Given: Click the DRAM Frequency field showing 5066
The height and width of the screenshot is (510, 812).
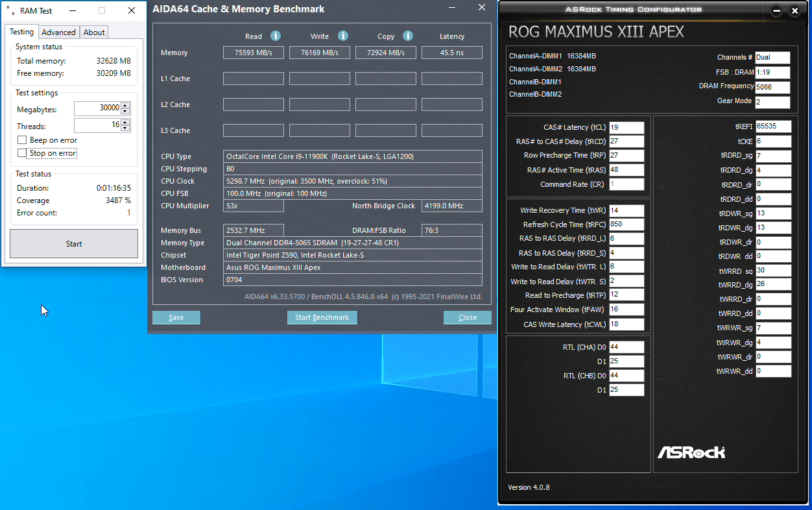Looking at the screenshot, I should [x=773, y=88].
